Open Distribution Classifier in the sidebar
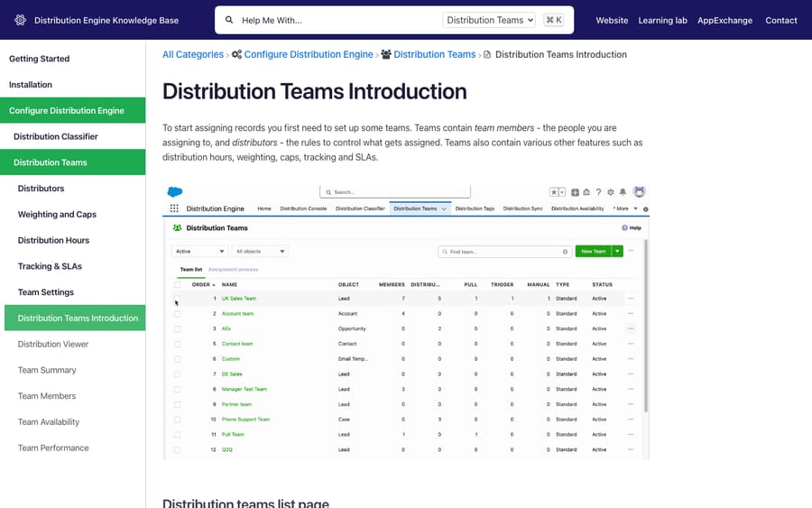812x508 pixels. click(x=56, y=136)
